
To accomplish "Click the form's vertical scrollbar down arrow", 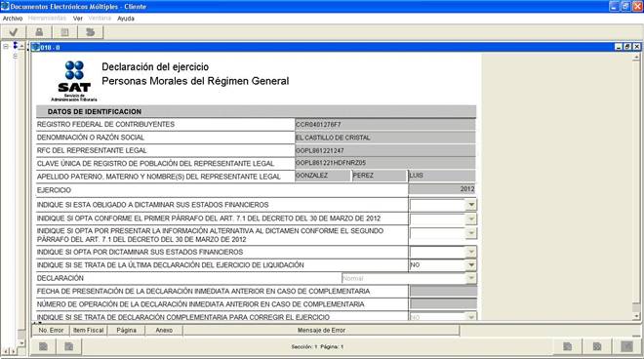I will pyautogui.click(x=636, y=316).
